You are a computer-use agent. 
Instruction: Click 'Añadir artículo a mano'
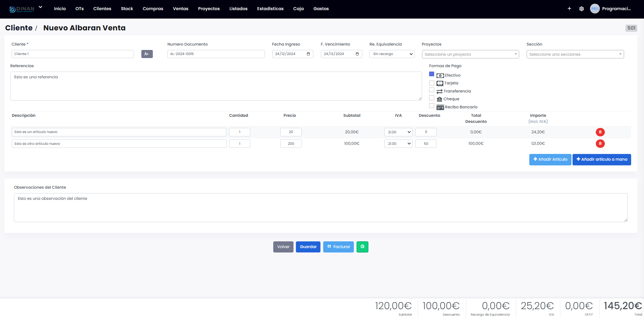(x=601, y=159)
